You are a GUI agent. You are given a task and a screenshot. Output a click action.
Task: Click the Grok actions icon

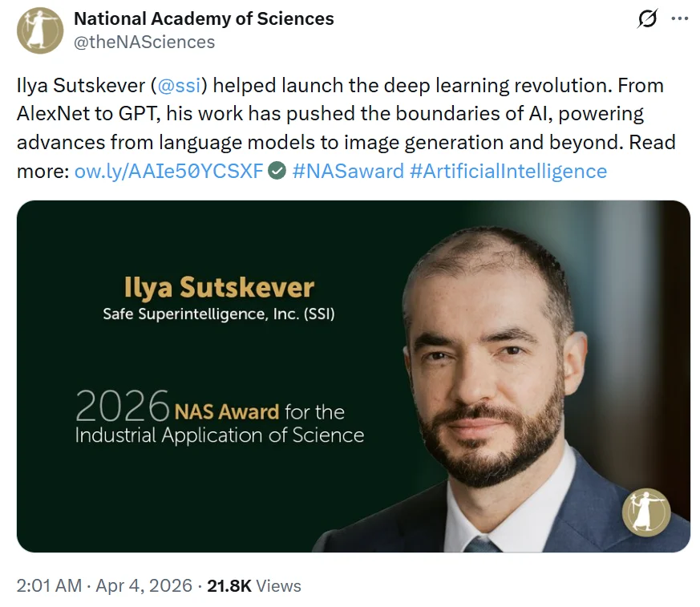[x=646, y=18]
